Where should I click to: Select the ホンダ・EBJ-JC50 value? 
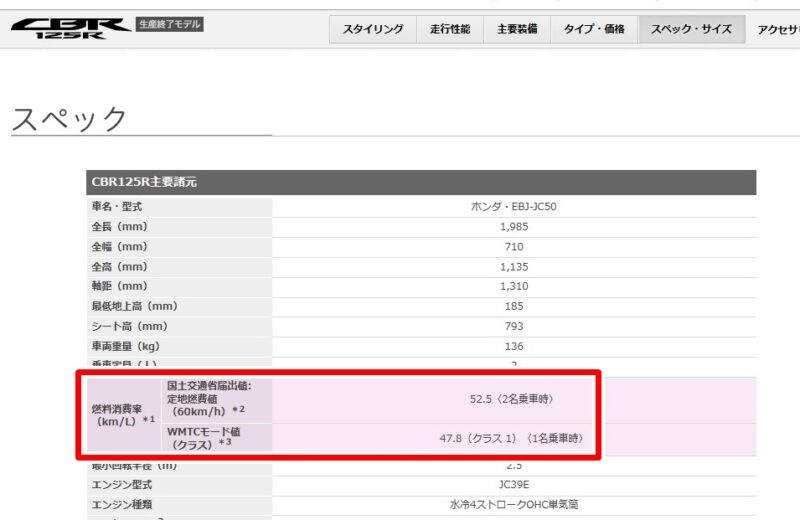click(x=514, y=207)
